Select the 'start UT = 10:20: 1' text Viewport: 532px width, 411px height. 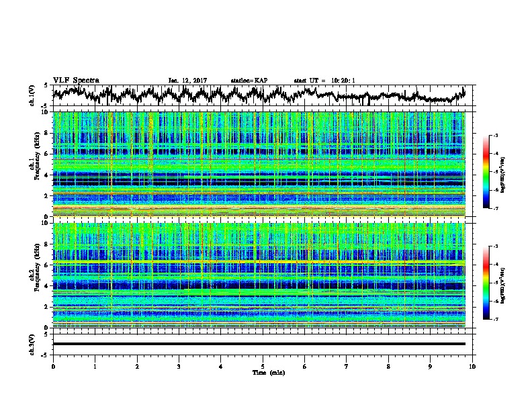click(324, 81)
